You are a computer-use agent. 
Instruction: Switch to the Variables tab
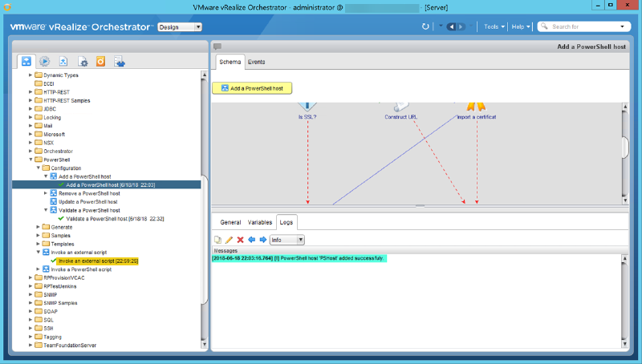260,222
